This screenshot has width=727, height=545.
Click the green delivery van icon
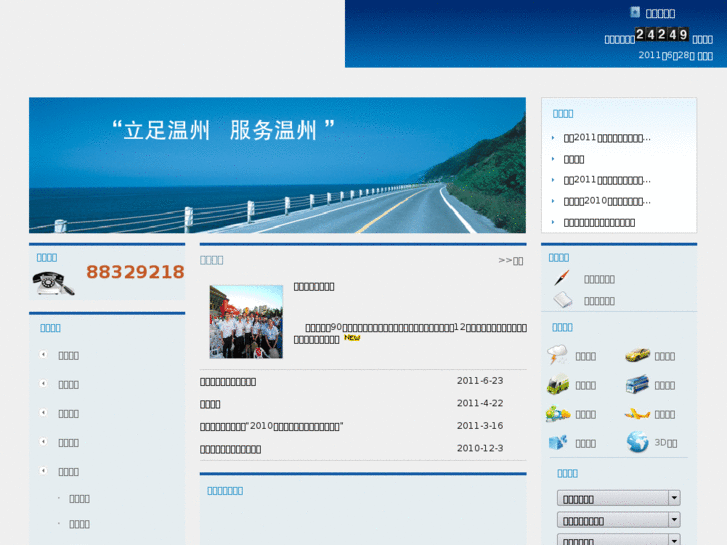click(558, 385)
